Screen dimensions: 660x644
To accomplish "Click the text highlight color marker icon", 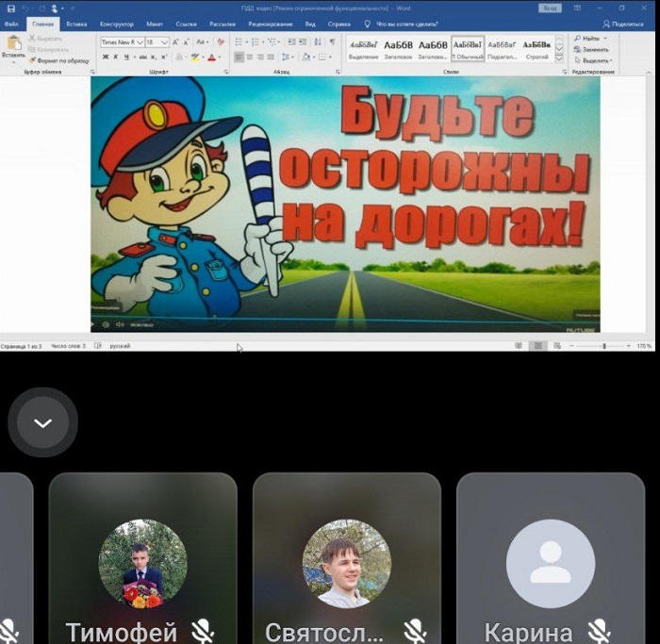I will pyautogui.click(x=194, y=57).
